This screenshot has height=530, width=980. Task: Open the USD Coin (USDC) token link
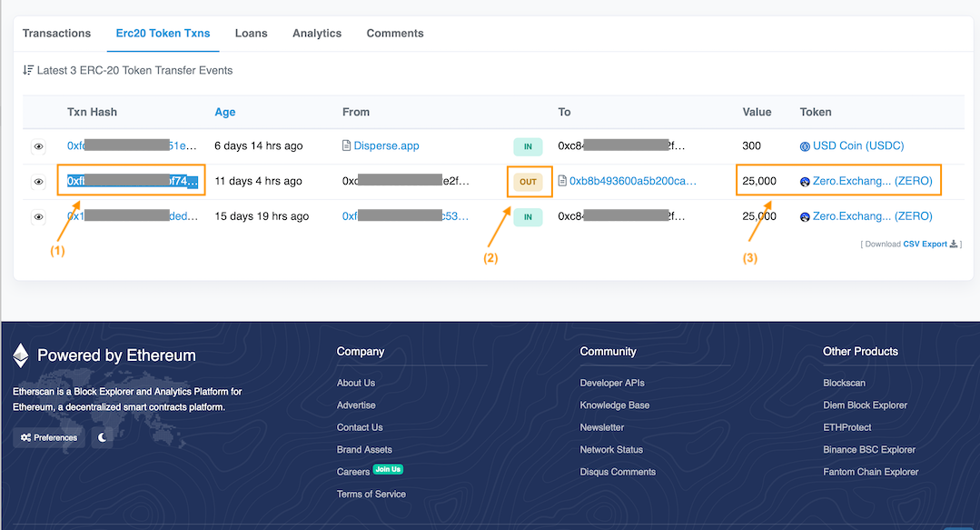tap(858, 145)
